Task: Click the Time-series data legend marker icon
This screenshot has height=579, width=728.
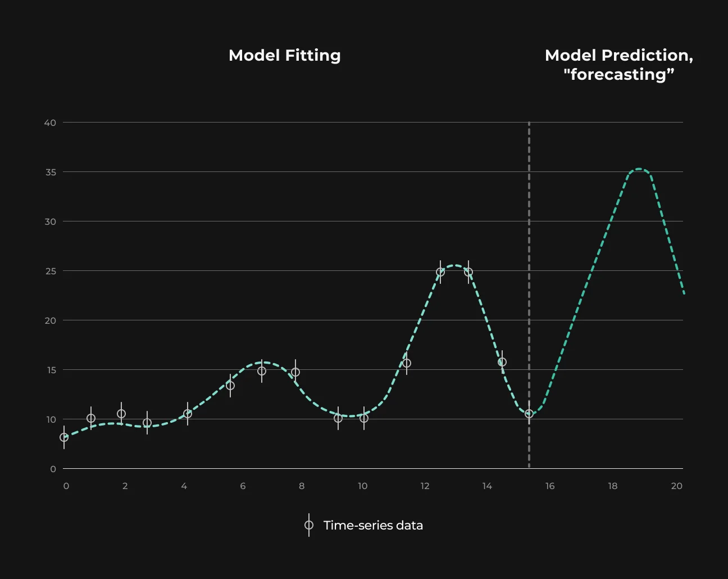Action: click(x=308, y=525)
